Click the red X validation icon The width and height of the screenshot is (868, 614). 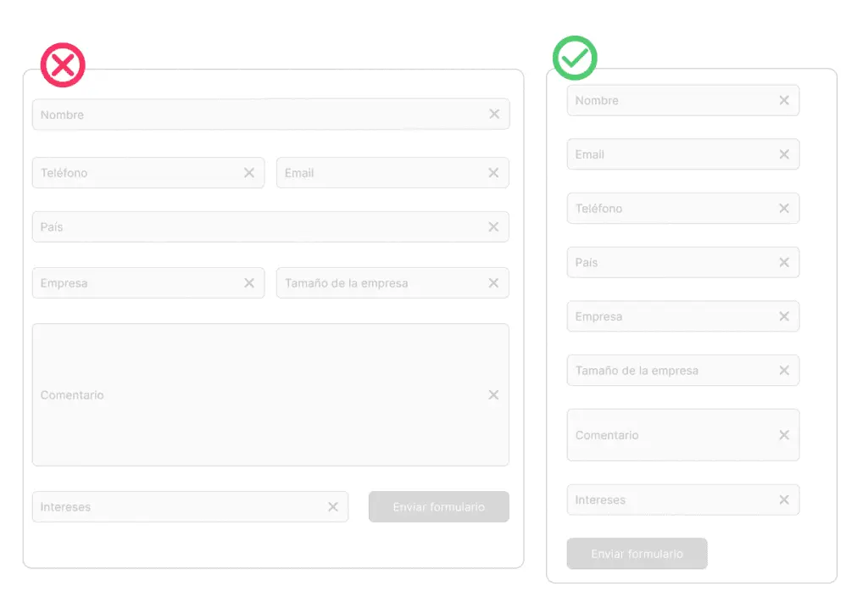click(x=62, y=65)
